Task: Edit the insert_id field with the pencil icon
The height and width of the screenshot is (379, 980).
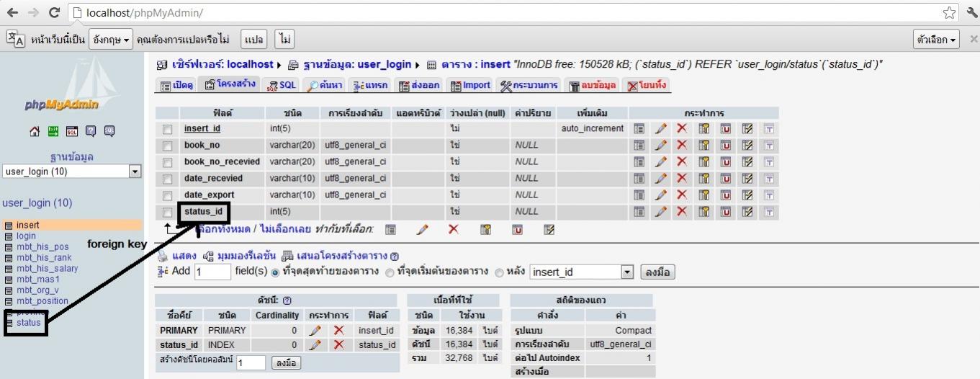Action: [660, 129]
